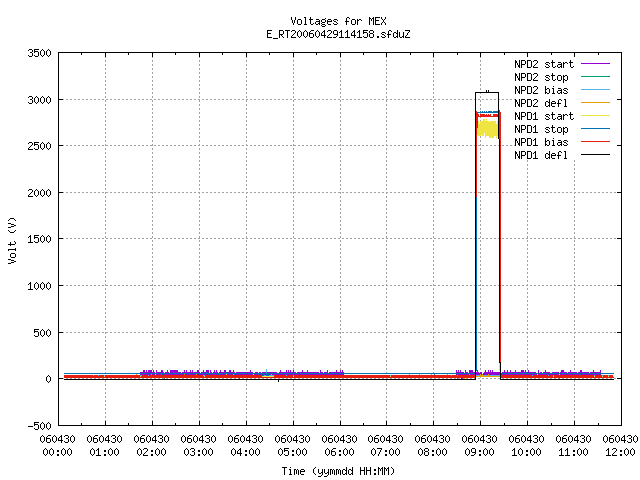Click red line sample beside NPD1 bias
640x480 pixels.
tap(596, 142)
